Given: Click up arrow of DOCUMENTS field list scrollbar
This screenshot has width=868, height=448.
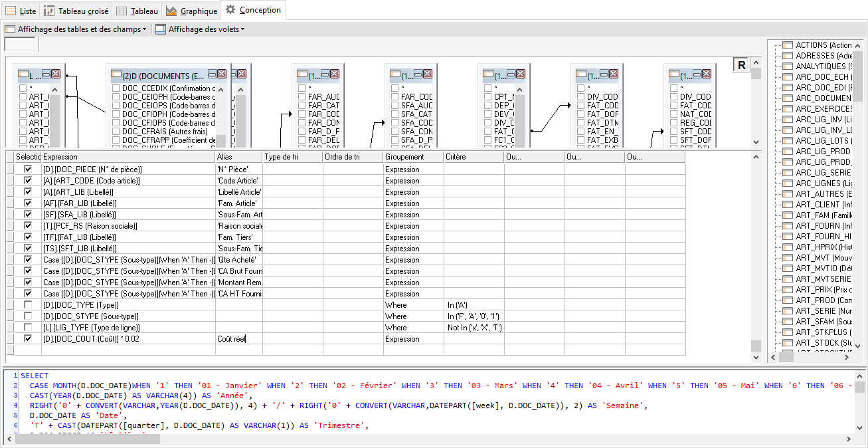Looking at the screenshot, I should [x=221, y=88].
